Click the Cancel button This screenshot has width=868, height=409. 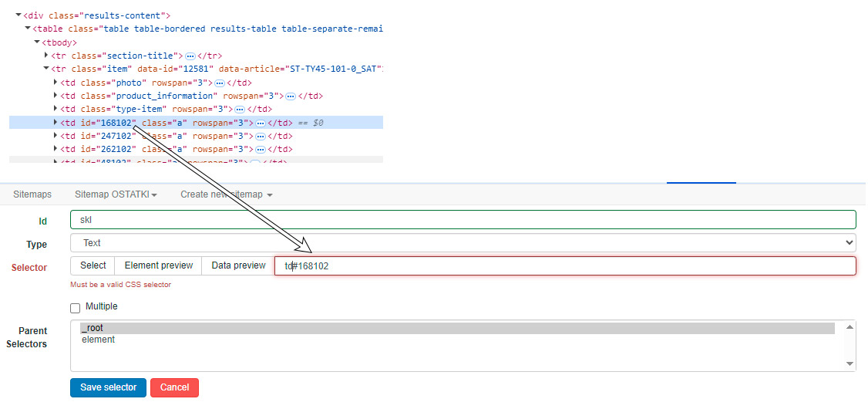point(174,387)
